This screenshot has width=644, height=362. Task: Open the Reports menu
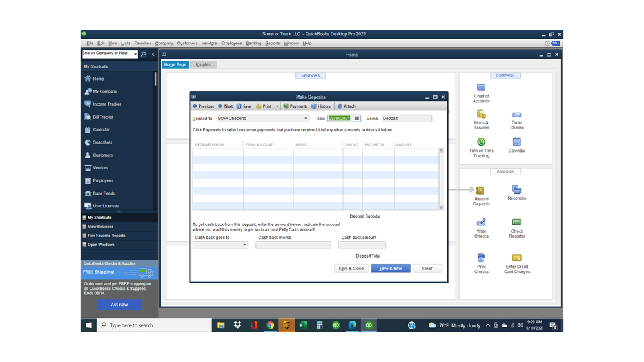(x=272, y=43)
